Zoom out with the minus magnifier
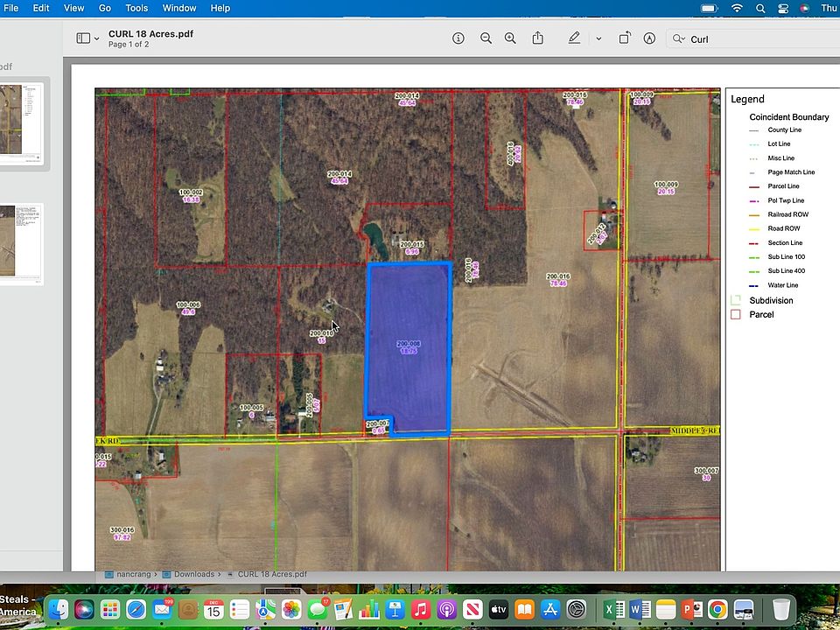Image resolution: width=840 pixels, height=630 pixels. coord(486,38)
